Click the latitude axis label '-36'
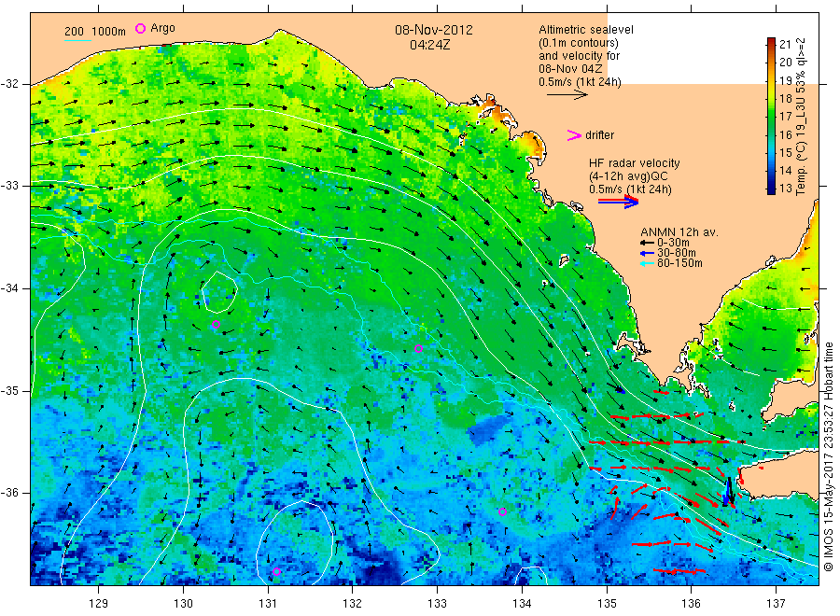840x616 pixels. pos(9,494)
